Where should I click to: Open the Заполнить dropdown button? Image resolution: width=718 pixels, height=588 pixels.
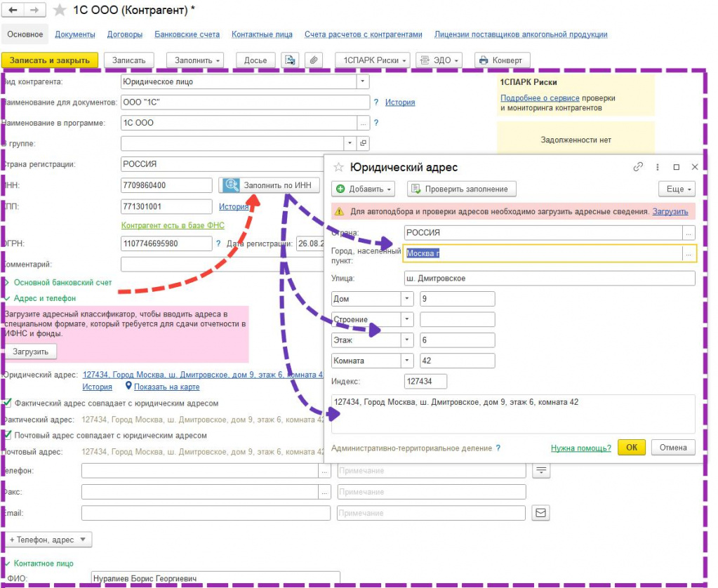point(194,60)
